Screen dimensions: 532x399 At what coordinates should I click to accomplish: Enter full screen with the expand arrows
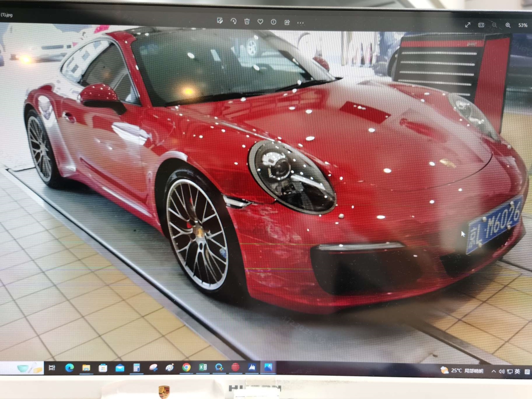click(x=468, y=25)
